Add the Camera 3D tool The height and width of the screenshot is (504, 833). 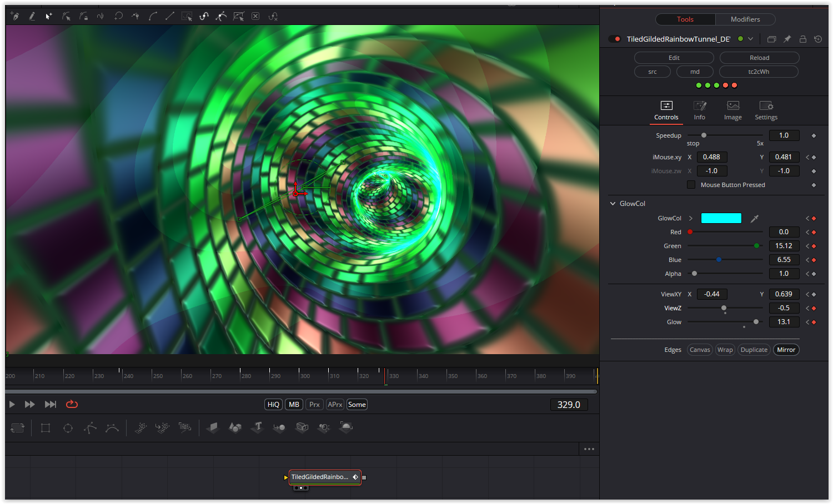(302, 427)
